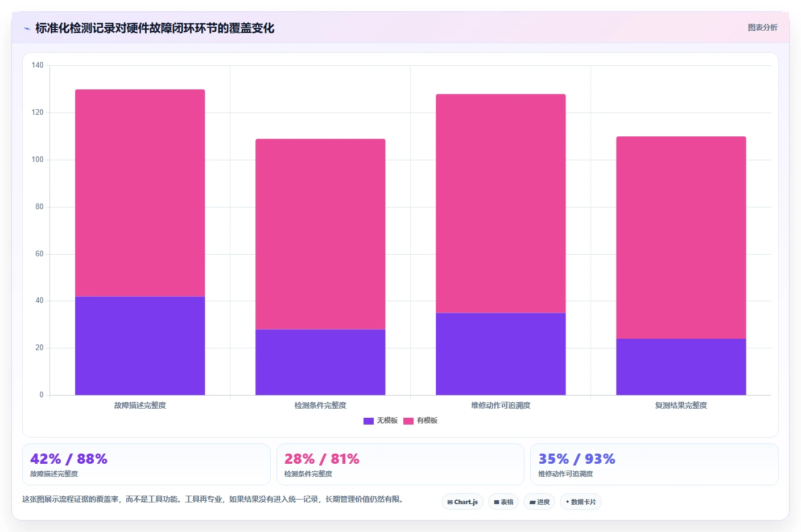Click the 故障描述完整度 x-axis label
Screen dimensions: 801x532
tap(140, 405)
